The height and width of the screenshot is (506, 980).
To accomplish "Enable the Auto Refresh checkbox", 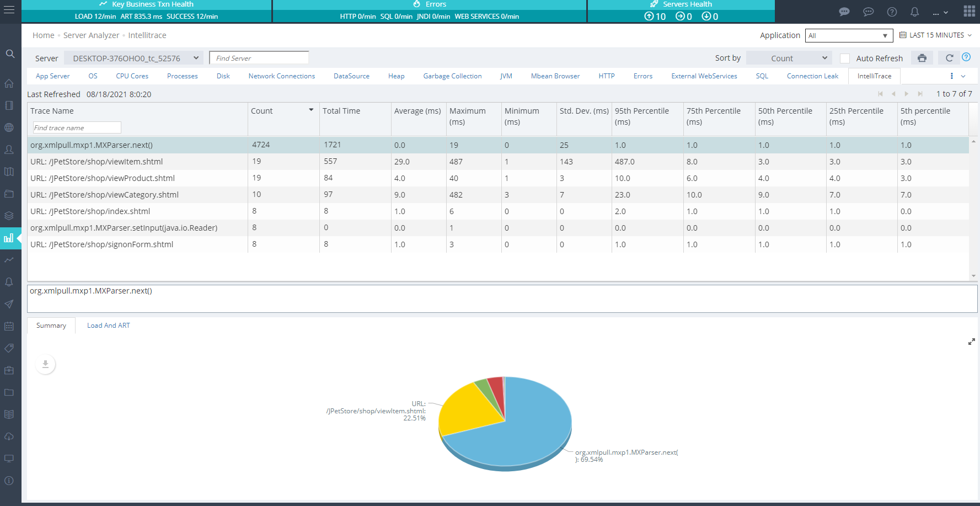I will pos(844,58).
